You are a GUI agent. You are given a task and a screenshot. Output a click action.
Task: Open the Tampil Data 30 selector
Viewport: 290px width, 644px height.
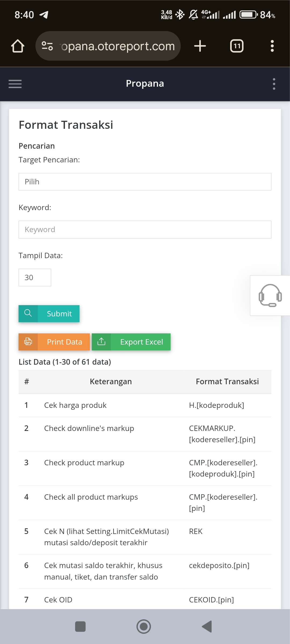pyautogui.click(x=35, y=277)
